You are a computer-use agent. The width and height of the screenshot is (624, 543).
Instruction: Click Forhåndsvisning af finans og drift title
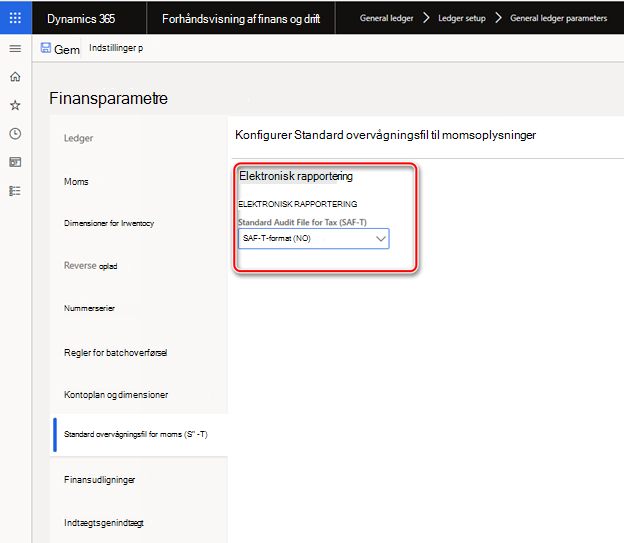click(x=241, y=19)
